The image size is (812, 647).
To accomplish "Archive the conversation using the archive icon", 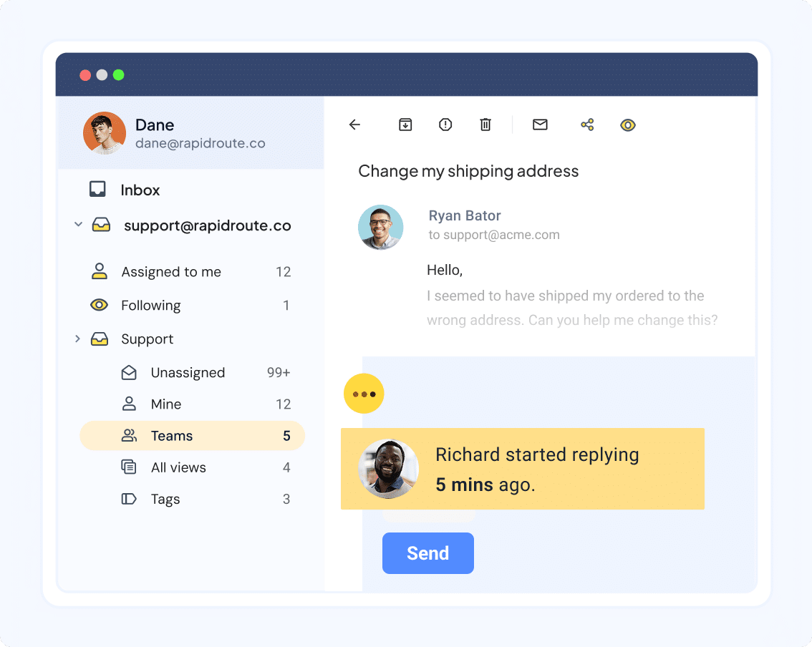I will pyautogui.click(x=405, y=124).
